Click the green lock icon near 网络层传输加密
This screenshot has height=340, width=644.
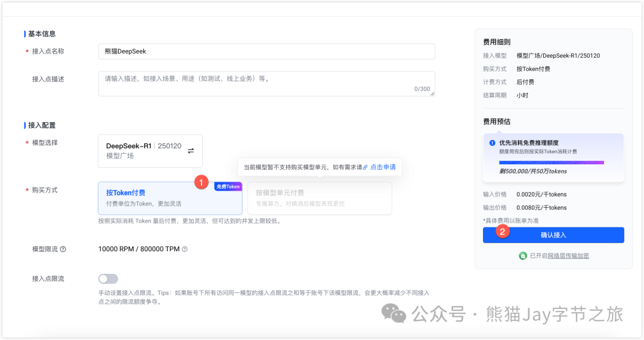(x=522, y=255)
